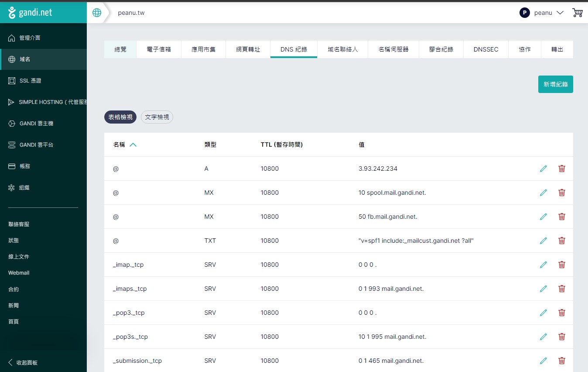588x372 pixels.
Task: Open the 總覽 tab
Action: [120, 49]
